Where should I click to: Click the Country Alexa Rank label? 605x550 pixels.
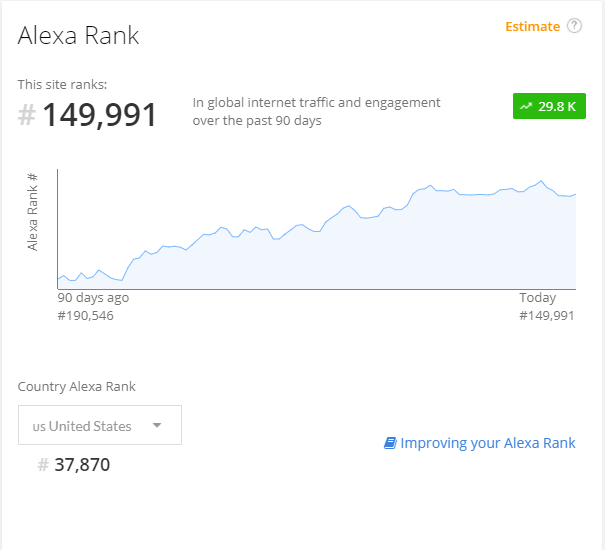click(77, 386)
